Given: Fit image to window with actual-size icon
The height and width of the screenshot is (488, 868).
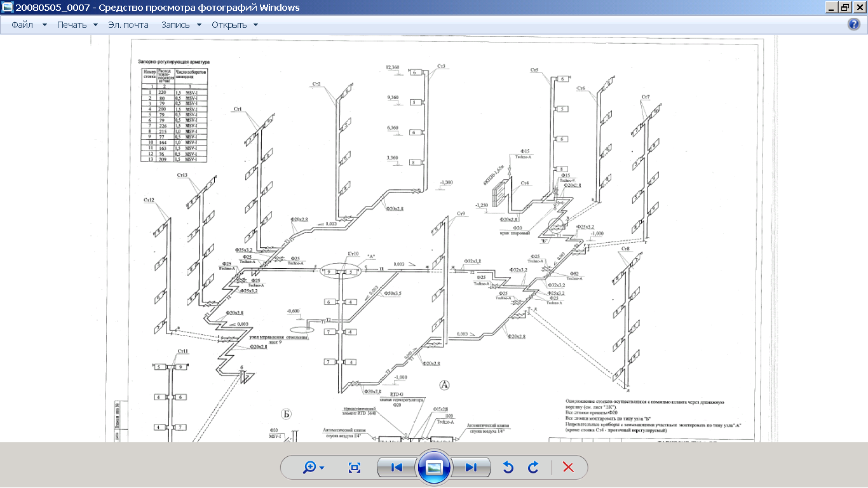Looking at the screenshot, I should click(355, 468).
